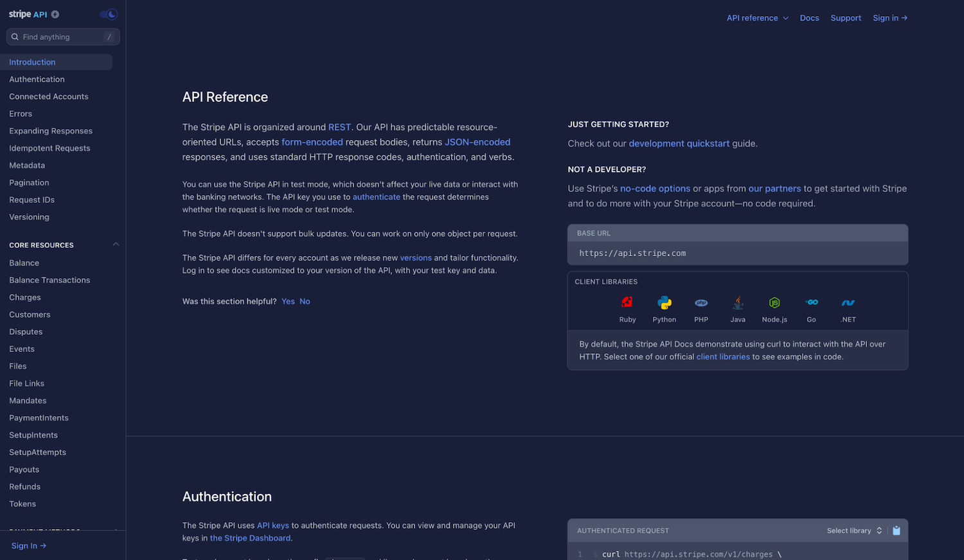Open Charges in sidebar
The width and height of the screenshot is (964, 560).
25,297
